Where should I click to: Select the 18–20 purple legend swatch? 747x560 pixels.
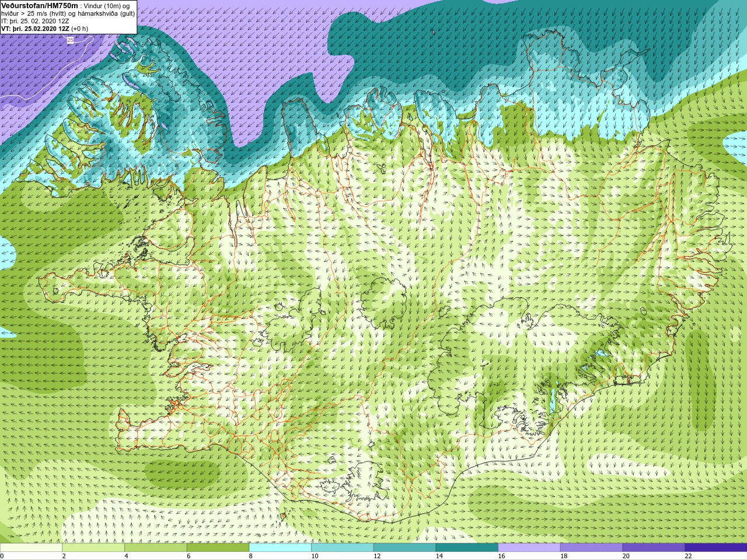[591, 548]
